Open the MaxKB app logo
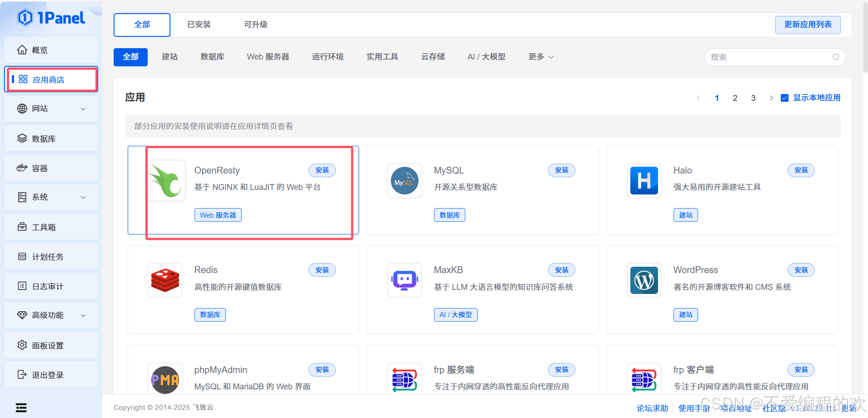The image size is (868, 418). 404,280
